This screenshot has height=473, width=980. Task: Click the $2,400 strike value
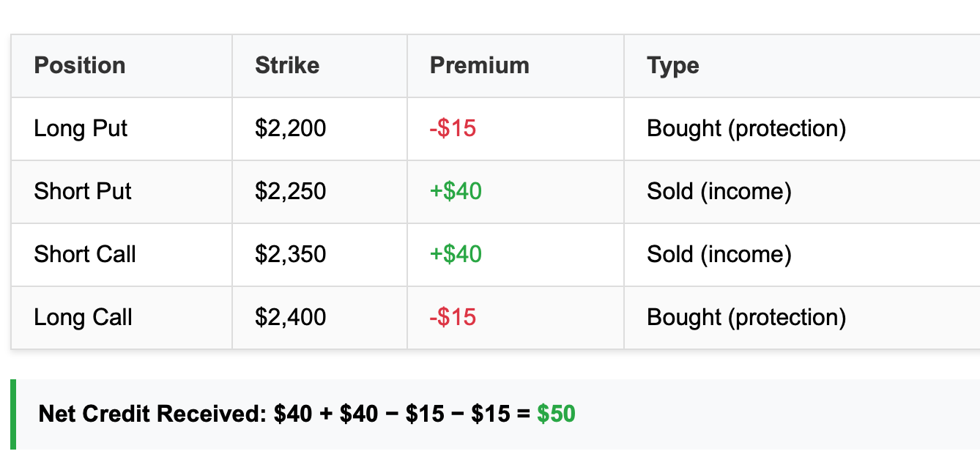point(291,318)
